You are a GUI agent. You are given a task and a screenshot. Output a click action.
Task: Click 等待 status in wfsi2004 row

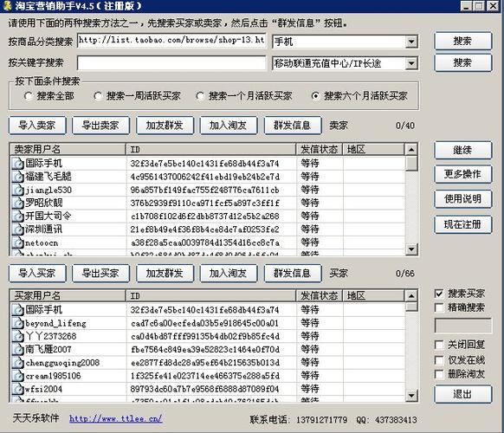(x=310, y=389)
